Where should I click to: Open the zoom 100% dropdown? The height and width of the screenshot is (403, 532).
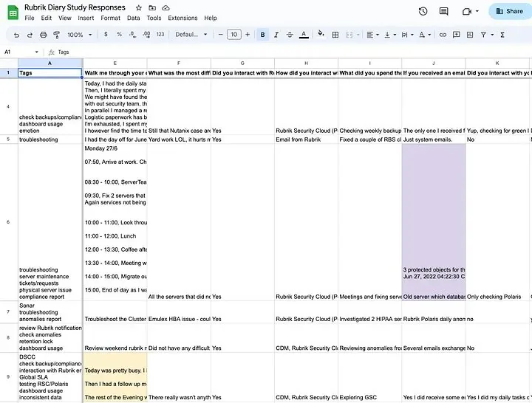(79, 35)
